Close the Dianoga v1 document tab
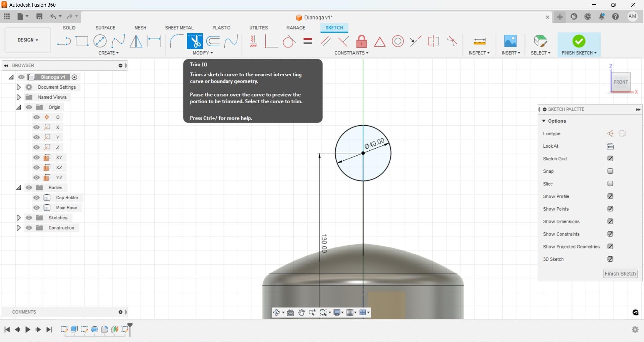 547,17
